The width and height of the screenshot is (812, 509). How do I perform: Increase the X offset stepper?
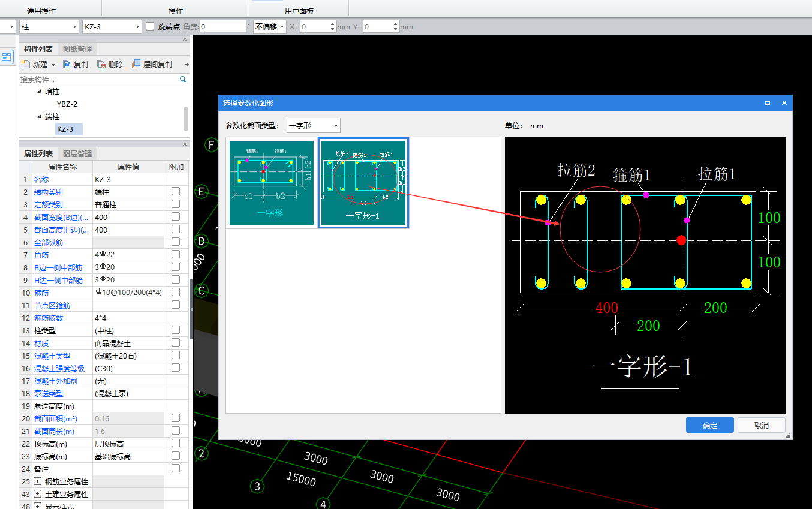(333, 24)
